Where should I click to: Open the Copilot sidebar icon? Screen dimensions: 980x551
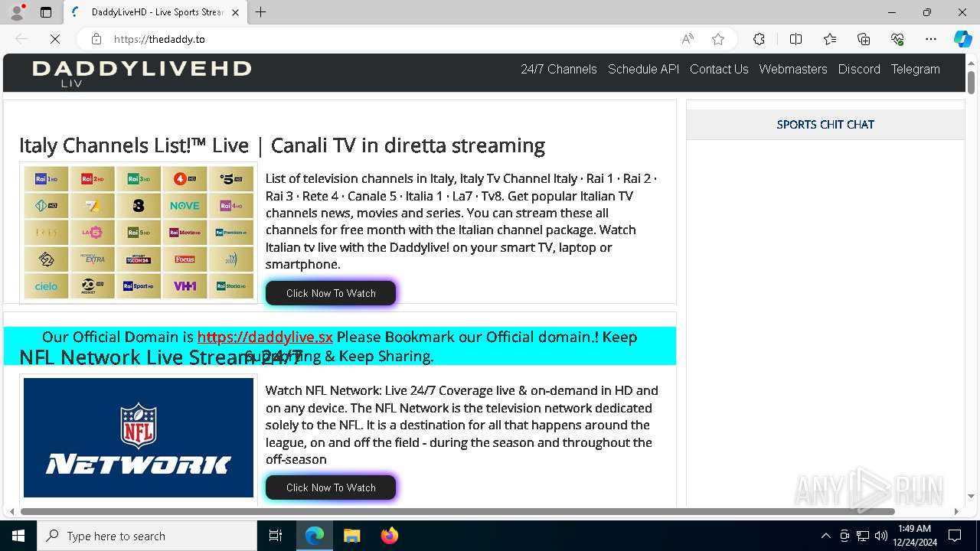coord(962,39)
